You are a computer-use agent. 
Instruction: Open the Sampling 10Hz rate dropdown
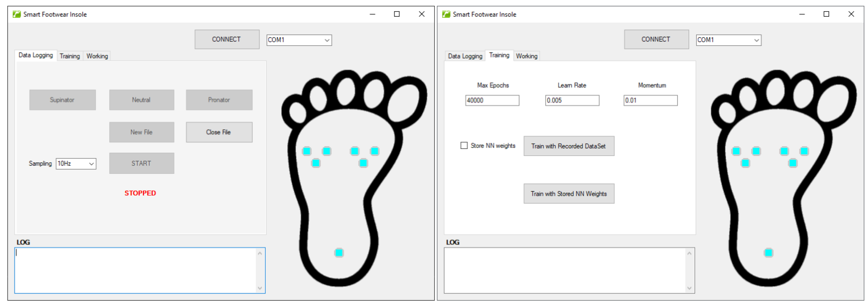pos(91,164)
